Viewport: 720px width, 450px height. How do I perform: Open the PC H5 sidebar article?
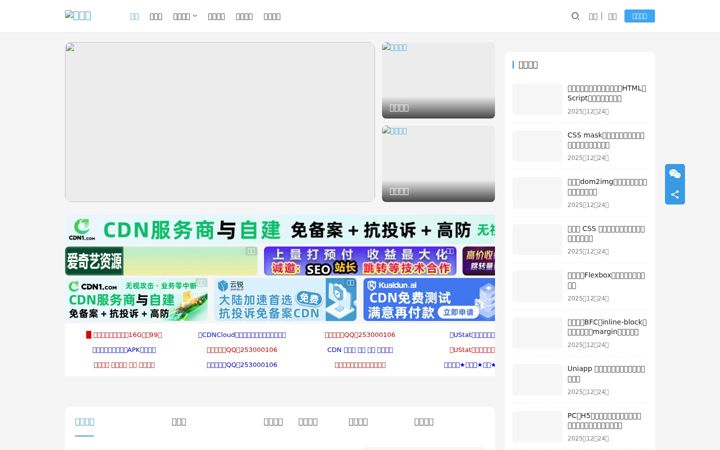coord(604,421)
